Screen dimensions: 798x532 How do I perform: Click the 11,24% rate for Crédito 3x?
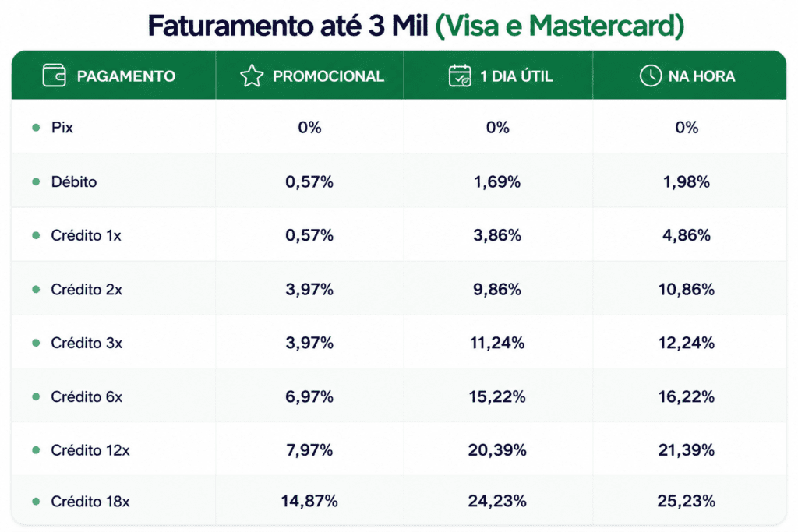pos(497,343)
